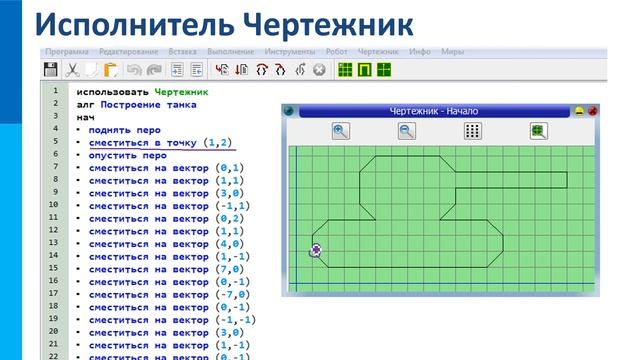Click the Undo arrow icon
Viewport: 640px width, 360px height.
pyautogui.click(x=134, y=70)
